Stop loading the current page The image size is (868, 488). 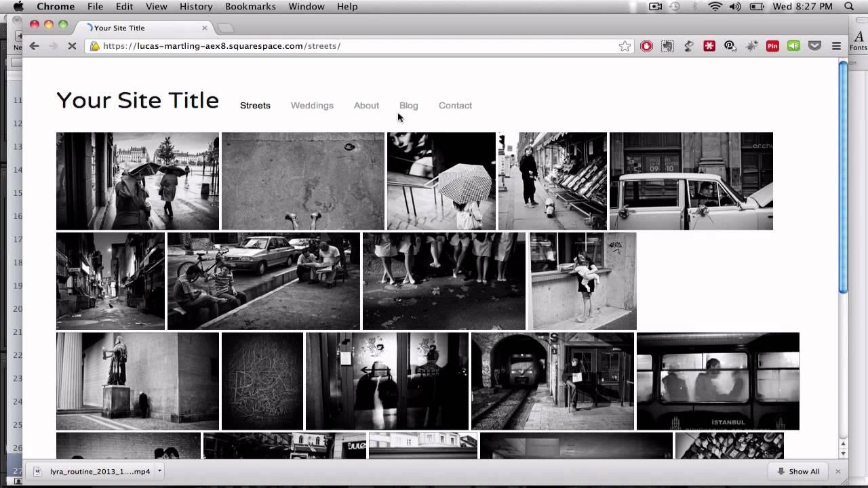[72, 46]
